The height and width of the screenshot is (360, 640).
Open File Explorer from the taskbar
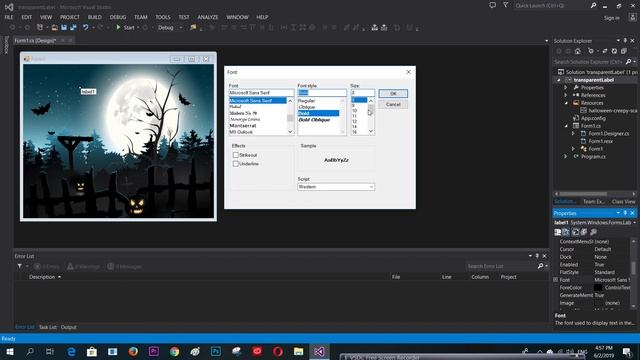[x=298, y=351]
